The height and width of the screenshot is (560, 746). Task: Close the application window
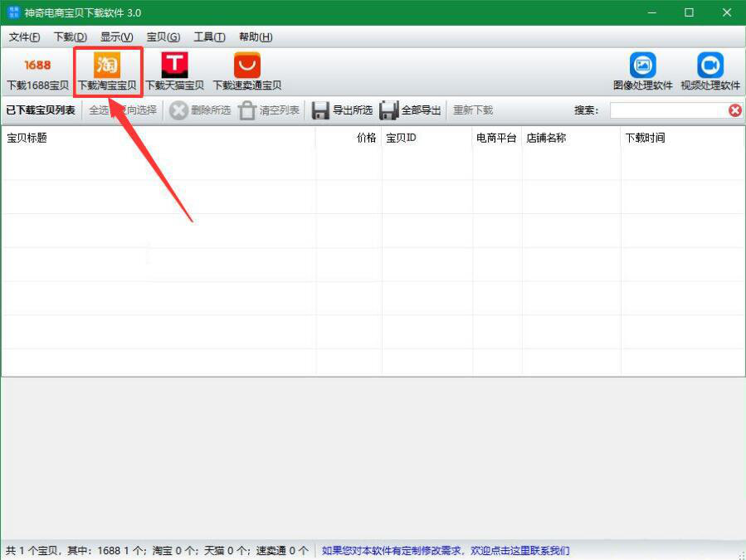pyautogui.click(x=726, y=12)
